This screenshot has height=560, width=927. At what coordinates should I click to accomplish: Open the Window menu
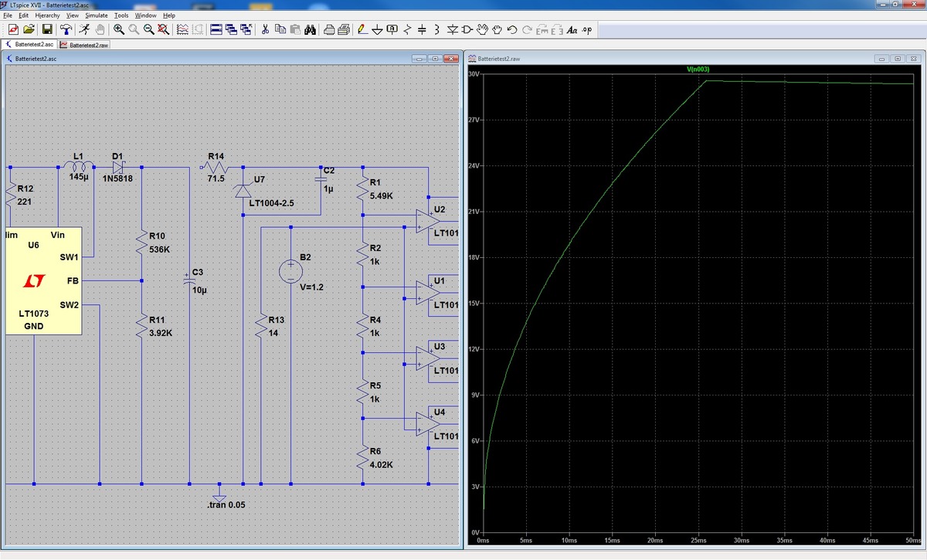click(145, 15)
